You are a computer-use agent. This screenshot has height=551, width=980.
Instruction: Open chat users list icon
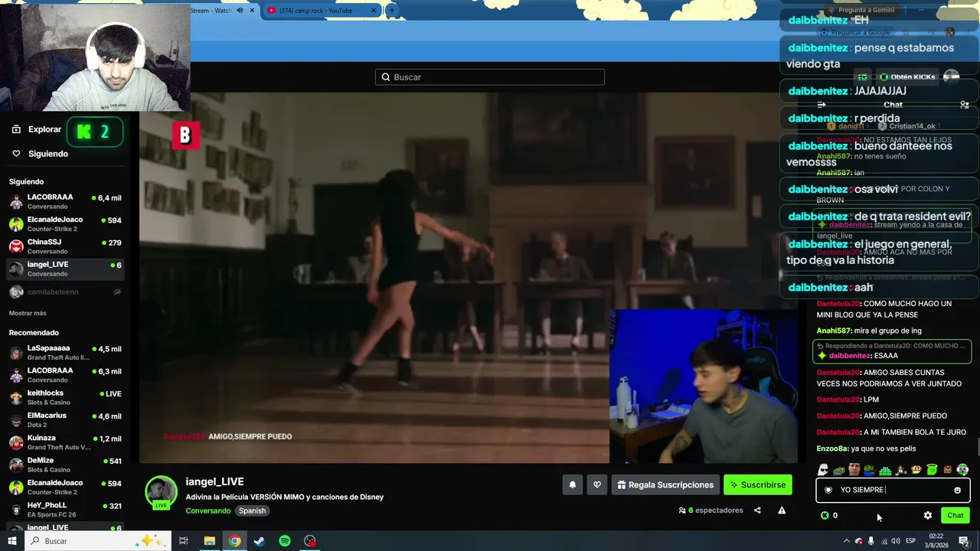964,105
